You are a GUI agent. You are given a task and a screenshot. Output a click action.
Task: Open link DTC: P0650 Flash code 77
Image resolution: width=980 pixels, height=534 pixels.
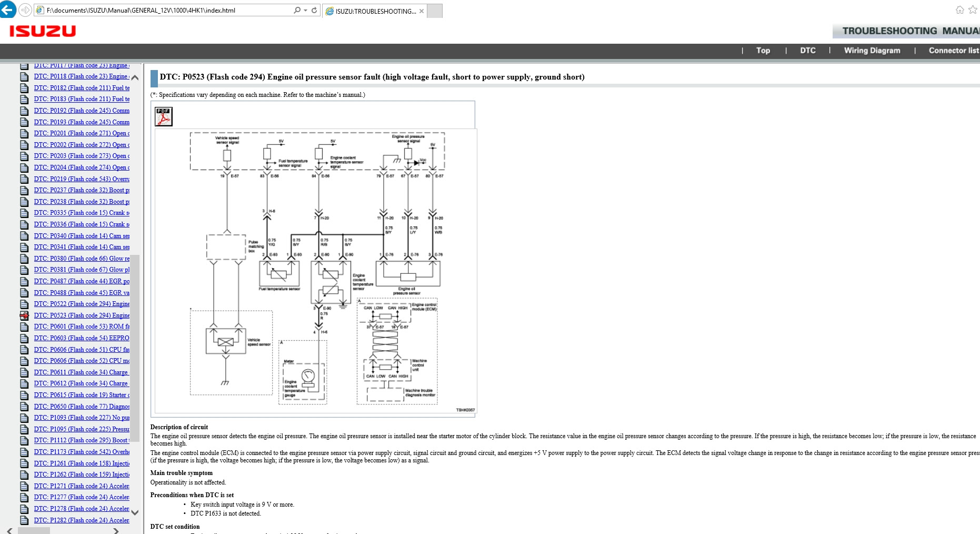click(82, 407)
